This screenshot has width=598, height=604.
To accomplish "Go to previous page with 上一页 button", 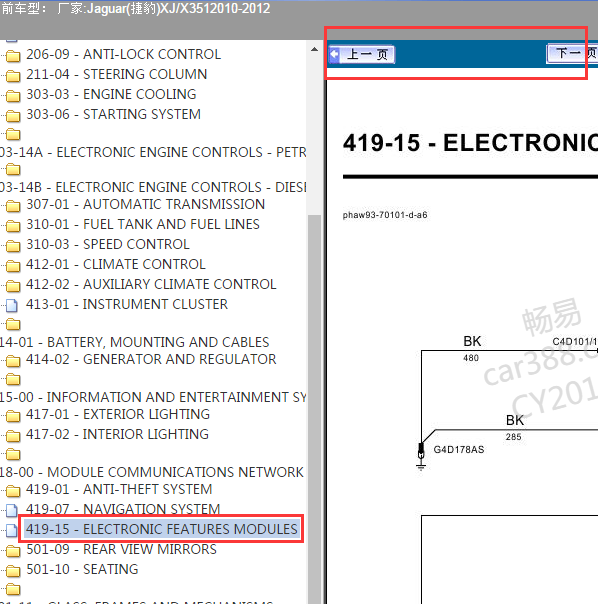I will [362, 54].
